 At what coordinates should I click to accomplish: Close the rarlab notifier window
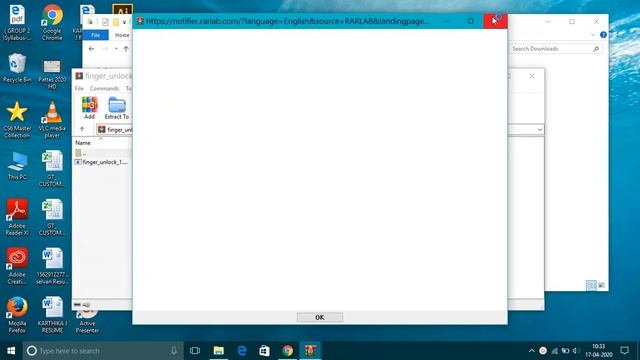point(495,21)
